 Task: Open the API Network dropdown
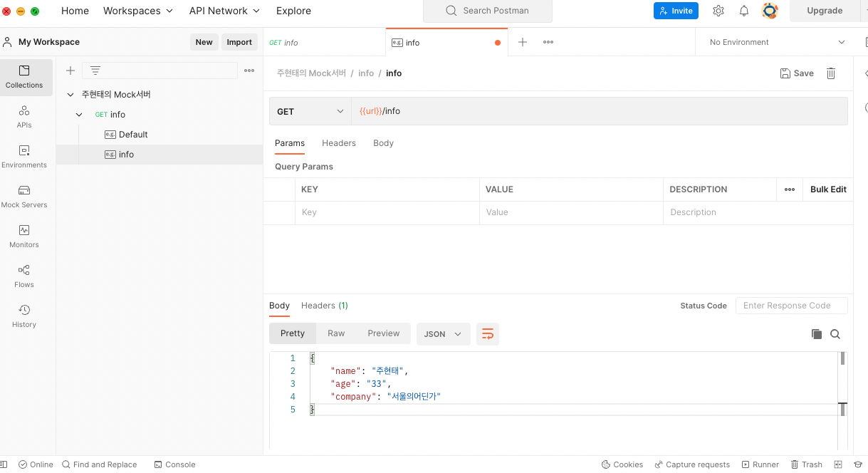coord(224,11)
